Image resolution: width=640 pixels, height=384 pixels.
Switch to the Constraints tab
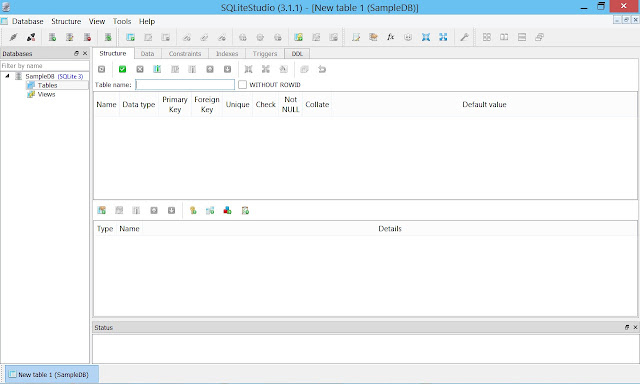tap(185, 53)
